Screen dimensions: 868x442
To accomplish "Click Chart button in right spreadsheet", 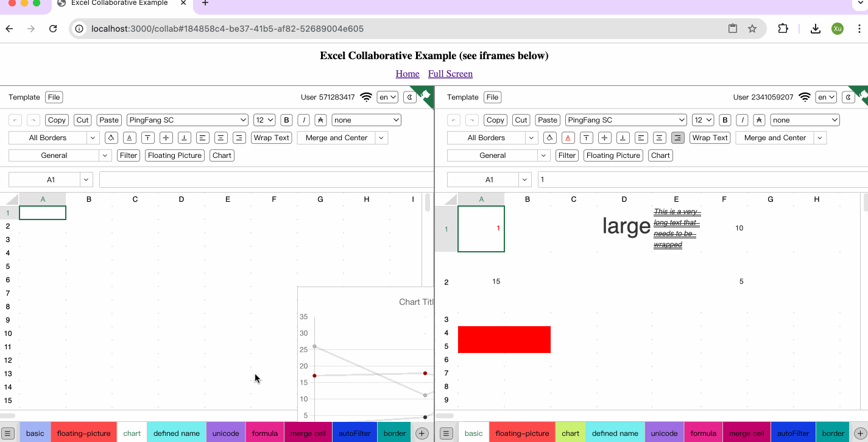I will [660, 155].
